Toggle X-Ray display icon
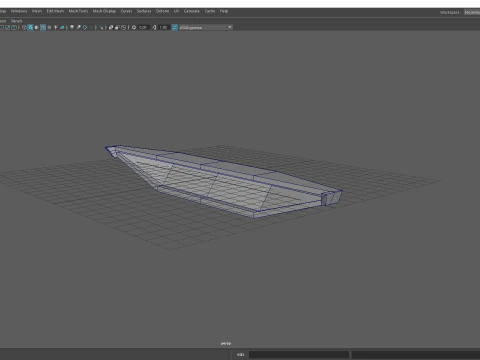This screenshot has height=360, width=480. coord(111,27)
